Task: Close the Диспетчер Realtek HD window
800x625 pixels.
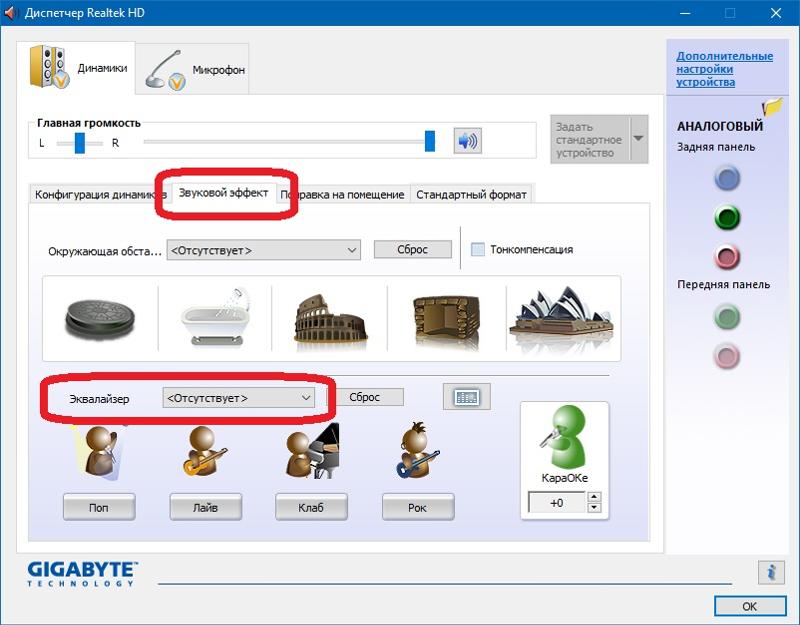Action: 776,13
